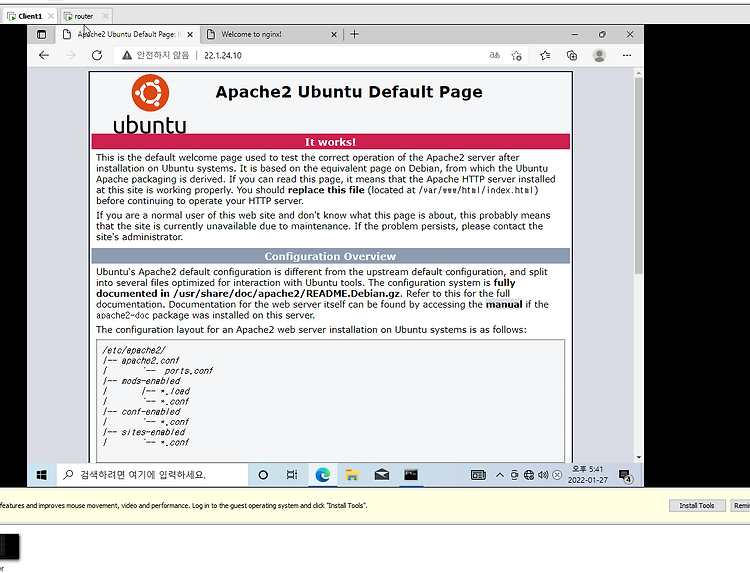Open the Windows Start menu
The image size is (750, 573).
(42, 475)
